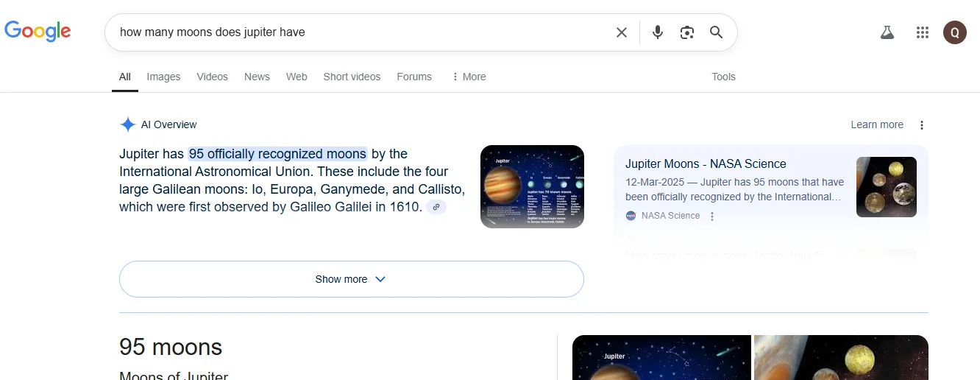Viewport: 980px width, 380px height.
Task: Click the source link chip icon
Action: 436,207
